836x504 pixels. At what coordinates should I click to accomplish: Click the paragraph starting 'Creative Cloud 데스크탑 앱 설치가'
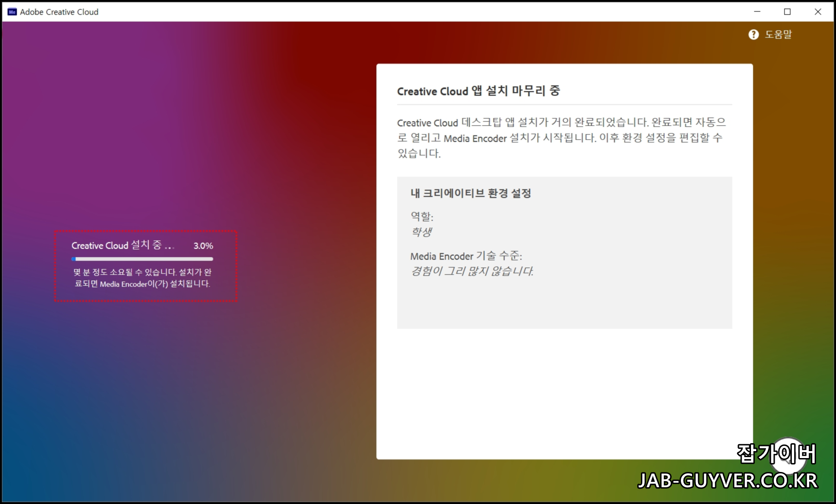click(562, 138)
